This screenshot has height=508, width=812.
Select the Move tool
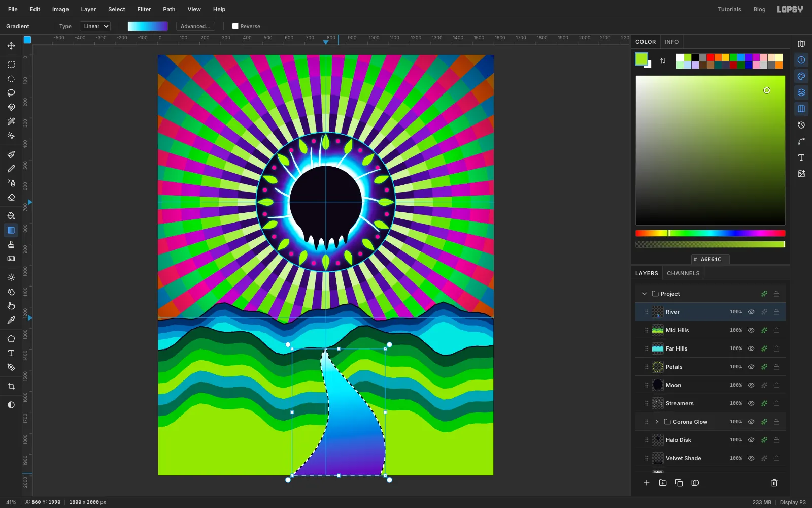pyautogui.click(x=11, y=46)
